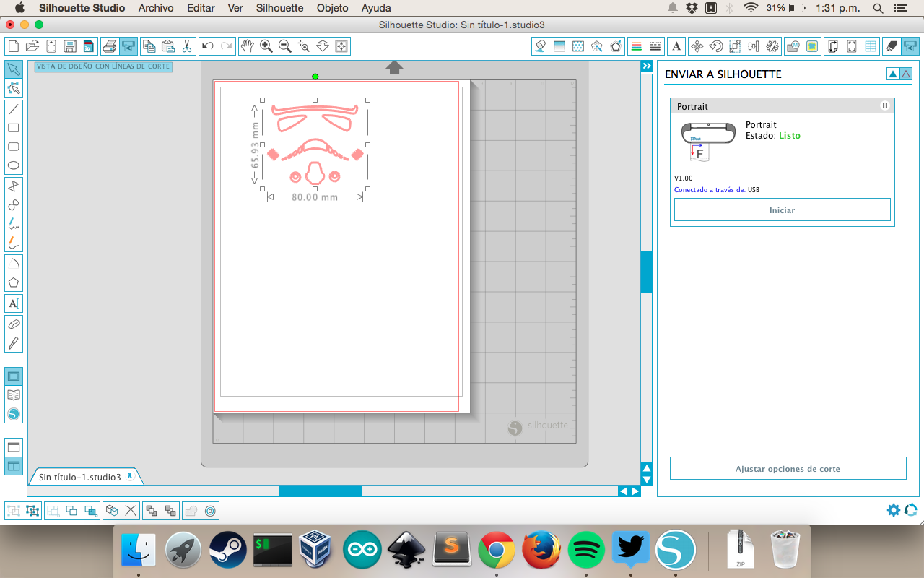Select the Knife tool
The image size is (924, 578).
coord(14,343)
